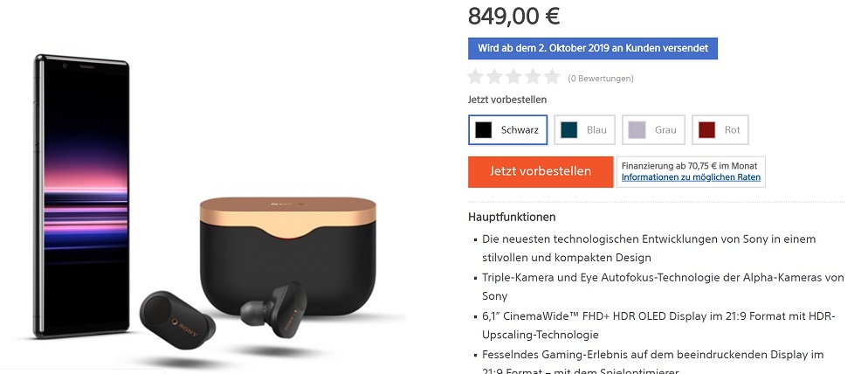Click the third rating star
The height and width of the screenshot is (374, 868).
513,77
